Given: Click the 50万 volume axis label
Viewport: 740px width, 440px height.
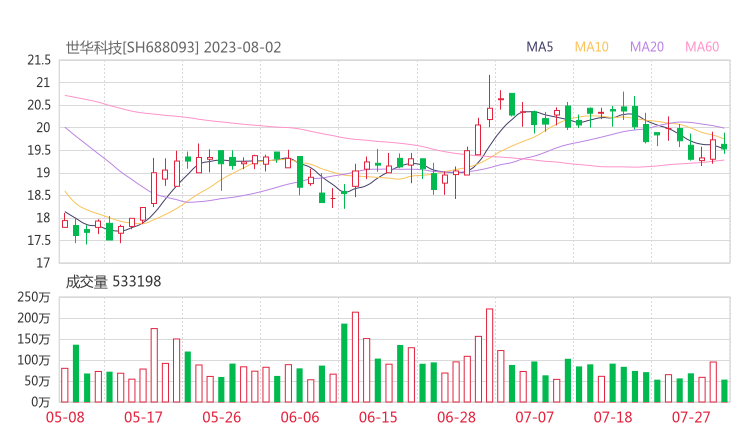Looking at the screenshot, I should click(x=37, y=381).
